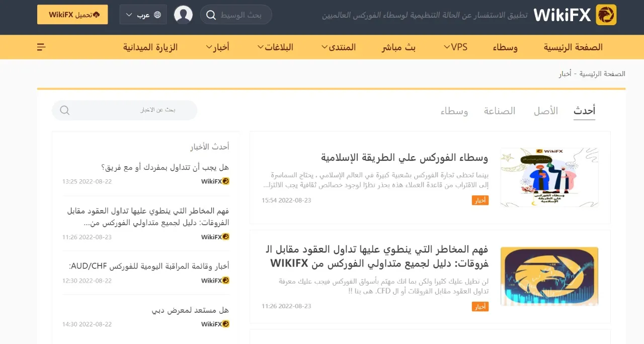Open بث مباشر nav item
Viewport: 644px width, 344px height.
(x=398, y=47)
